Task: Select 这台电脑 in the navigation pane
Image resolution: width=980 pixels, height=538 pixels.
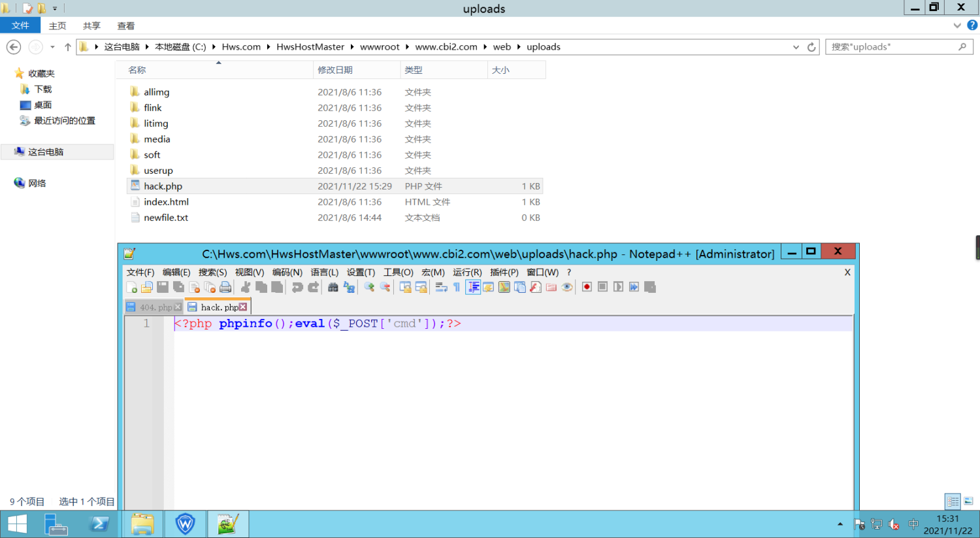Action: tap(45, 152)
